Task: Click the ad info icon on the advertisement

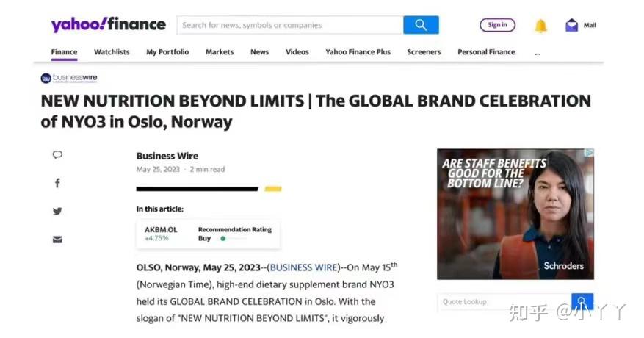Action: (589, 154)
